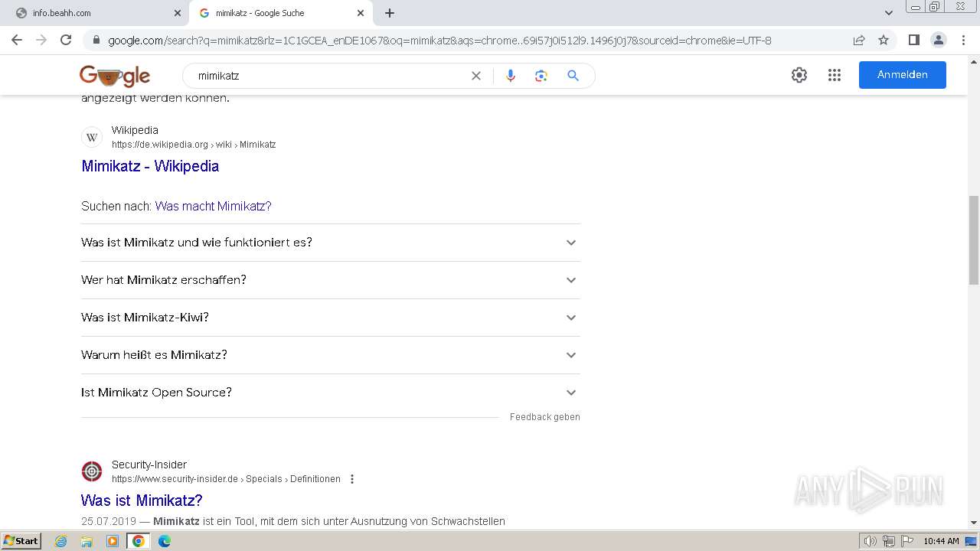Click the network tray icon
980x551 pixels.
889,541
